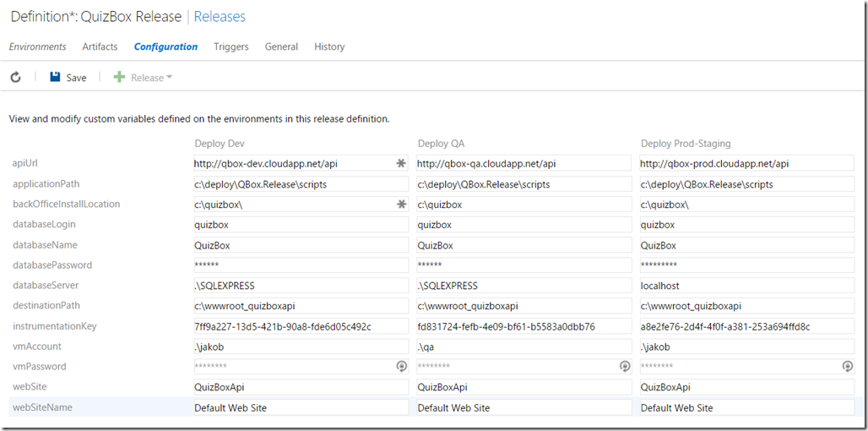Click the Save floppy disk icon
Image resolution: width=868 pixels, height=431 pixels.
click(55, 78)
